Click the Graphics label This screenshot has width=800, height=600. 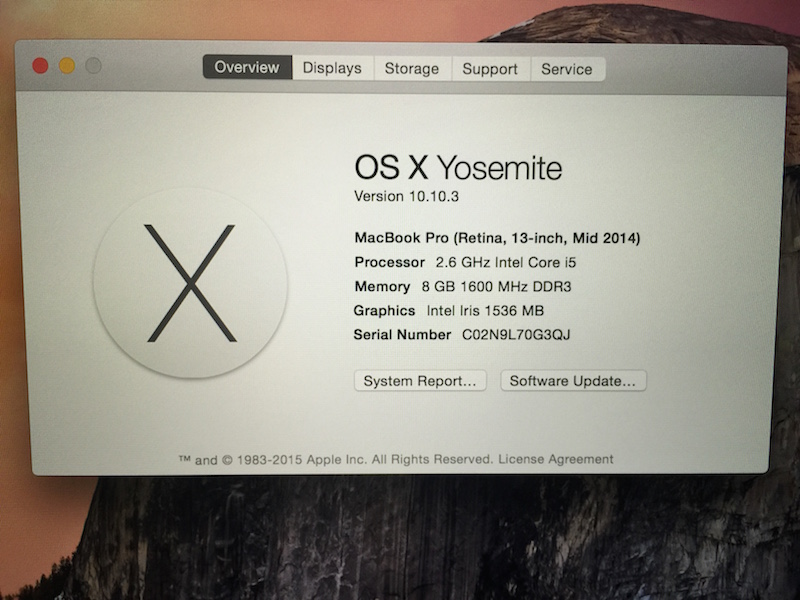click(384, 310)
